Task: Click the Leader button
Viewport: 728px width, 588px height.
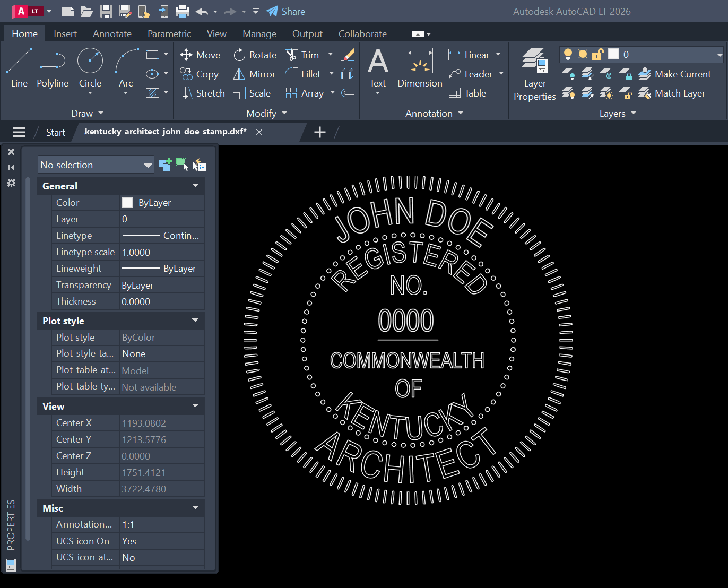Action: 470,74
